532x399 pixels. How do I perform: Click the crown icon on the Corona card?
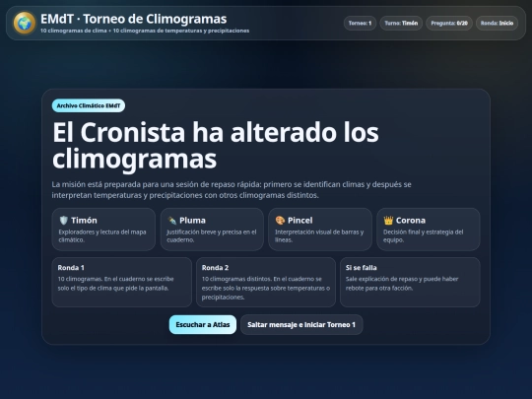point(388,221)
